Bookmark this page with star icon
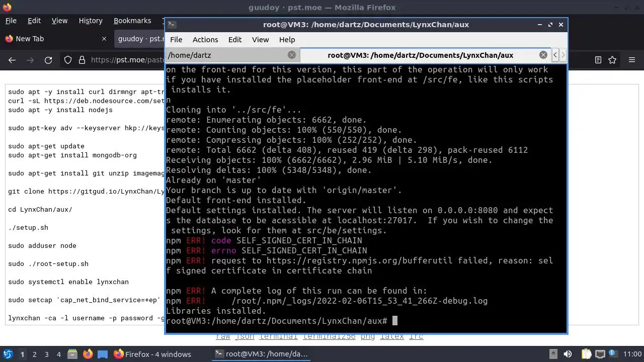This screenshot has width=644, height=362. tap(612, 60)
